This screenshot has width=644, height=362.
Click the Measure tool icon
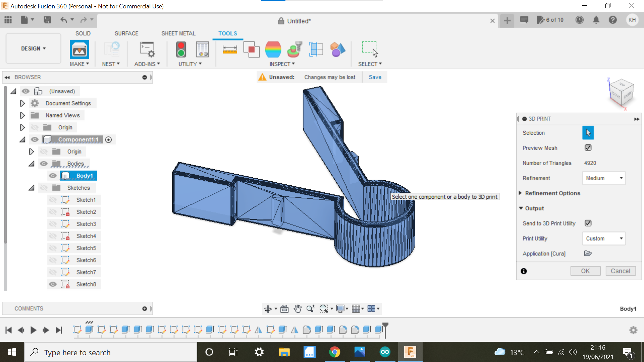pos(230,50)
